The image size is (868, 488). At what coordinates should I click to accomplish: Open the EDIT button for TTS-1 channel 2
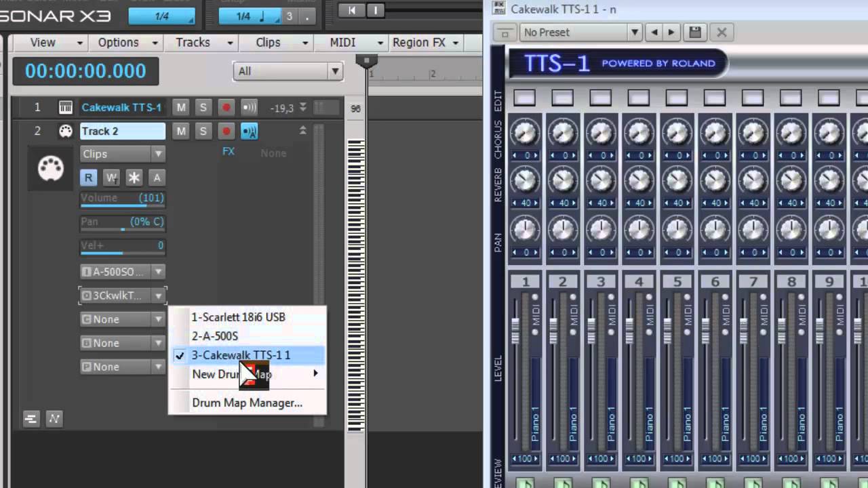click(563, 98)
